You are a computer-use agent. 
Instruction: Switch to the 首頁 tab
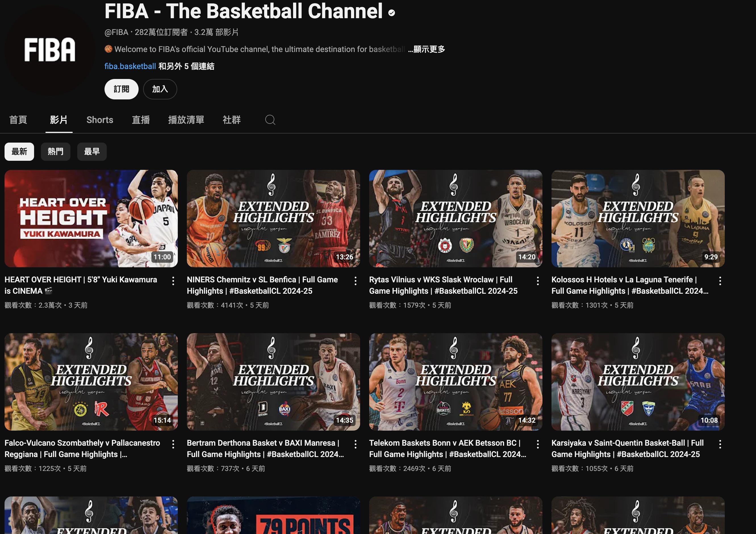coord(18,120)
